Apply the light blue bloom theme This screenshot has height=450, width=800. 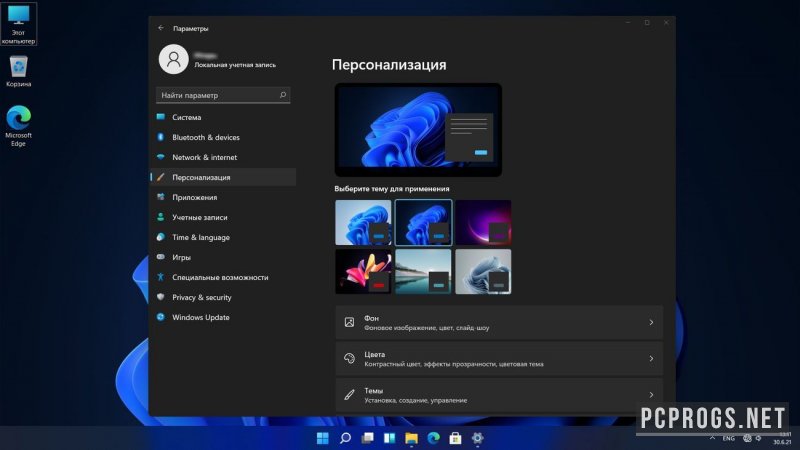[x=363, y=222]
